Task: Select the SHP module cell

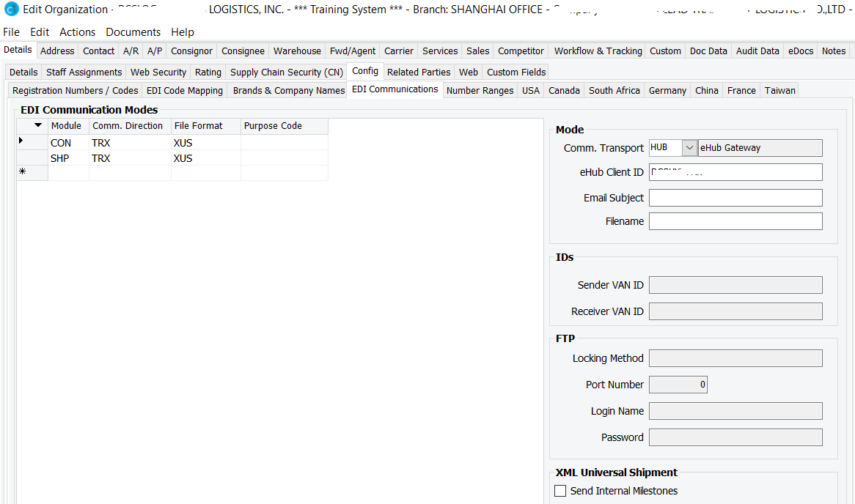Action: point(69,158)
